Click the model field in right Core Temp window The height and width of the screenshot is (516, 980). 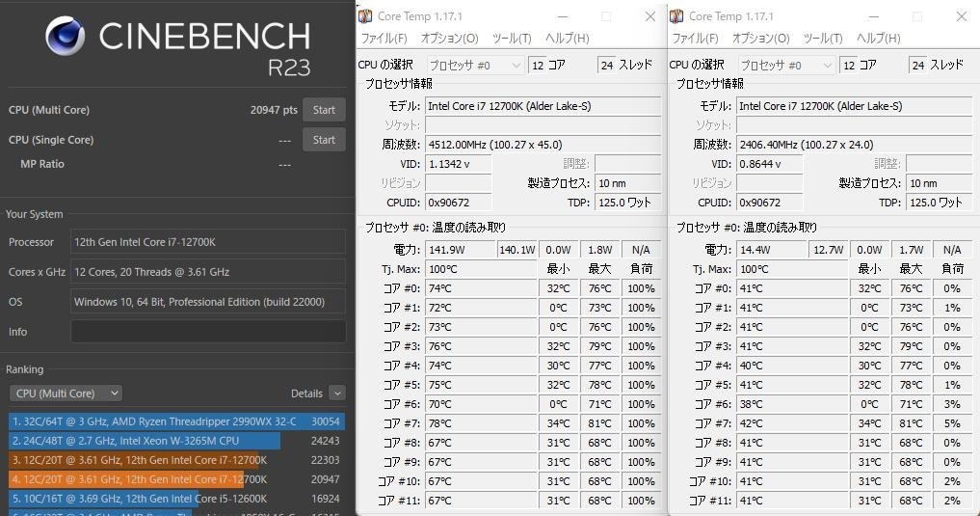[x=855, y=106]
